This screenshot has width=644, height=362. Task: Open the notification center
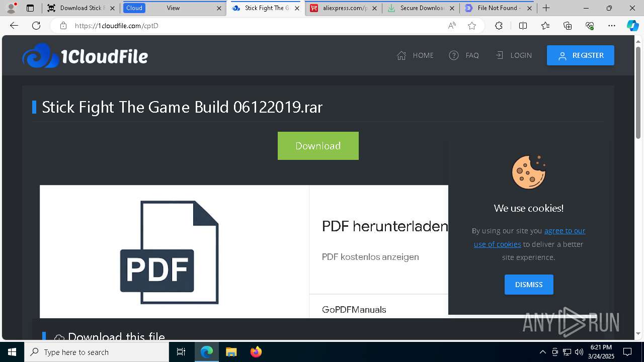coord(627,352)
